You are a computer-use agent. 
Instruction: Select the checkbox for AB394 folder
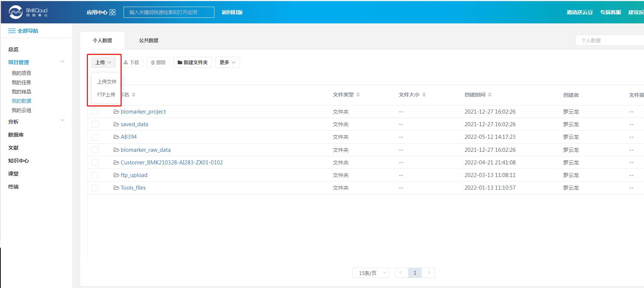pyautogui.click(x=95, y=137)
